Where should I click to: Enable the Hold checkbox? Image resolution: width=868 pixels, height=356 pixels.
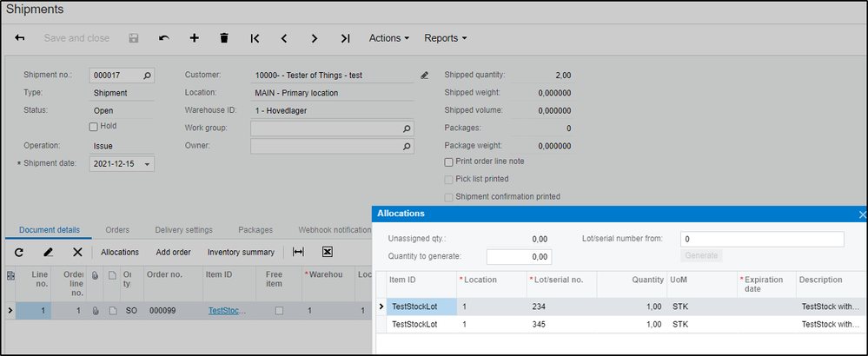[x=95, y=127]
